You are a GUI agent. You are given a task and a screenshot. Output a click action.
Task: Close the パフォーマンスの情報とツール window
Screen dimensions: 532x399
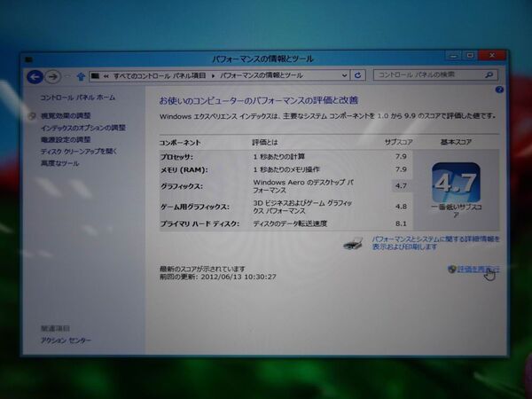(x=492, y=55)
